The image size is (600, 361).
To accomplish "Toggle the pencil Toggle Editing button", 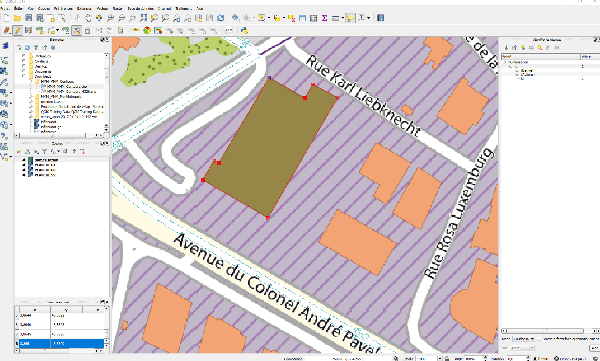I will click(18, 30).
